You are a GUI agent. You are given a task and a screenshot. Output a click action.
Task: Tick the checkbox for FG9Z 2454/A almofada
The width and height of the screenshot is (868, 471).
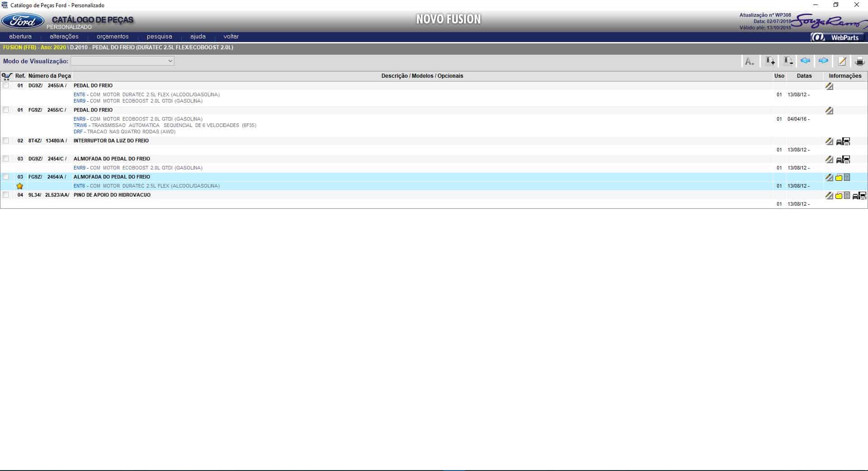[6, 177]
